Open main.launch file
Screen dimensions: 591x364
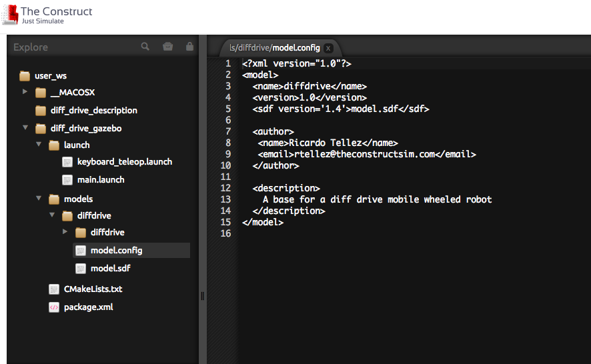(x=100, y=180)
